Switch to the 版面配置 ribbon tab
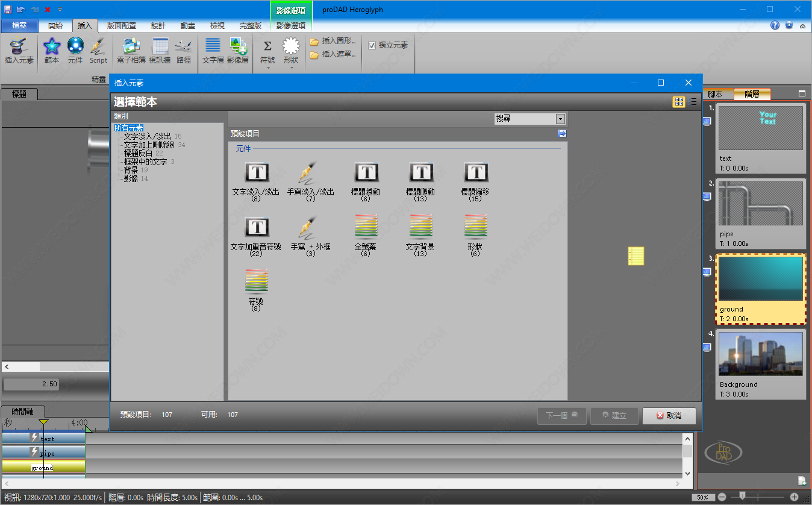Screen dimensions: 812x505 (122, 26)
